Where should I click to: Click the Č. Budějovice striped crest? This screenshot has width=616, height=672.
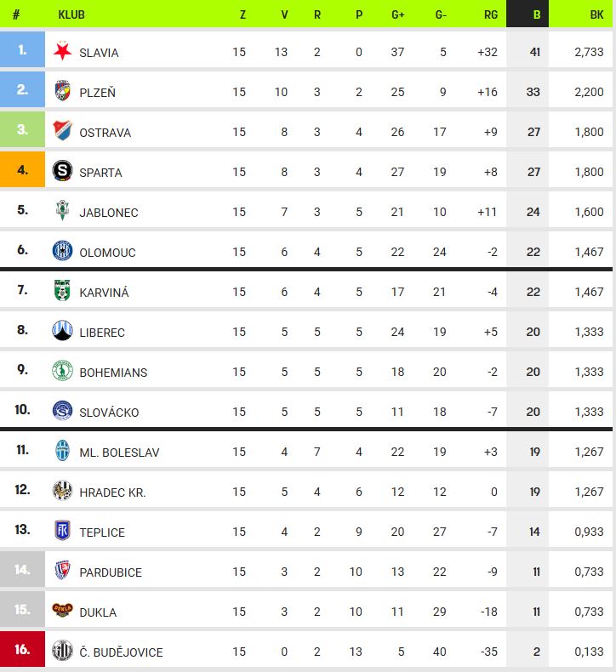tap(62, 650)
